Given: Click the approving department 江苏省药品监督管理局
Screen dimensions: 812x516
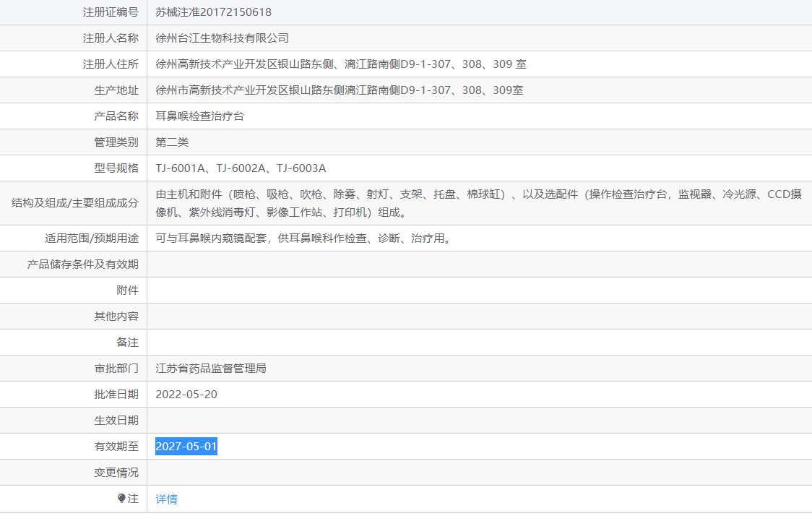Looking at the screenshot, I should click(211, 368).
